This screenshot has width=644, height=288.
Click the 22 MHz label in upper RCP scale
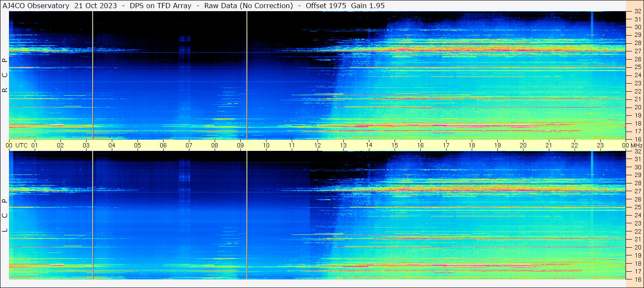[637, 91]
